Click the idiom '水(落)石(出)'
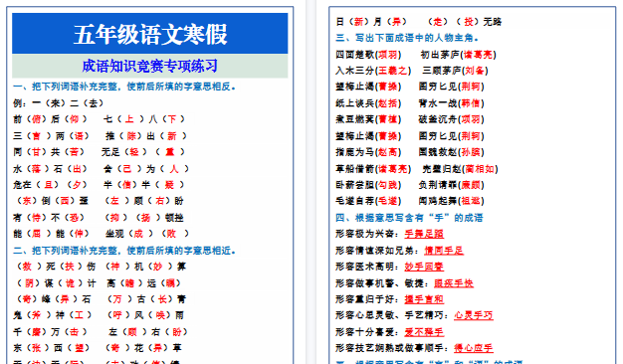This screenshot has height=364, width=623. [x=50, y=169]
